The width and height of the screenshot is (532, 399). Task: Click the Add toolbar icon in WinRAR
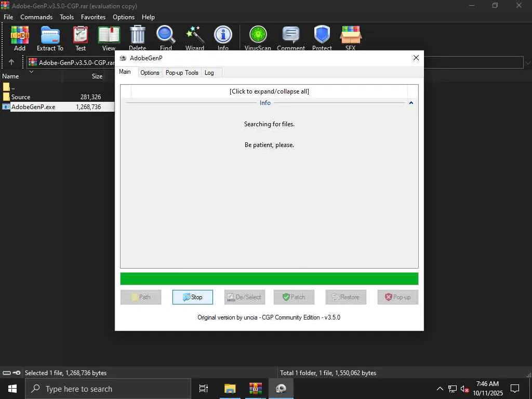click(20, 38)
